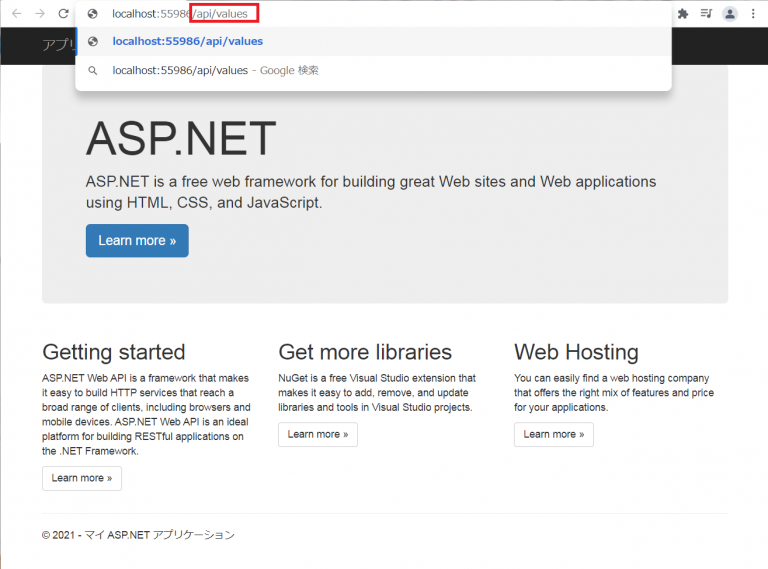
Task: Click the address bar URL text
Action: 180,14
